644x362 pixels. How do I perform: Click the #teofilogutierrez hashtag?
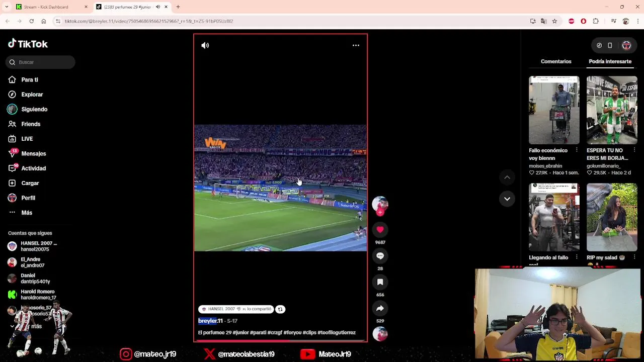point(337,332)
